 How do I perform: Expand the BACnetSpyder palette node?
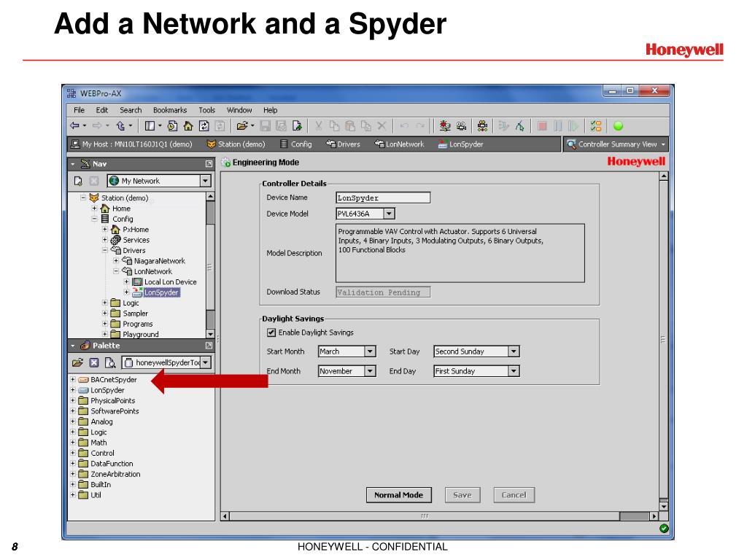click(73, 379)
